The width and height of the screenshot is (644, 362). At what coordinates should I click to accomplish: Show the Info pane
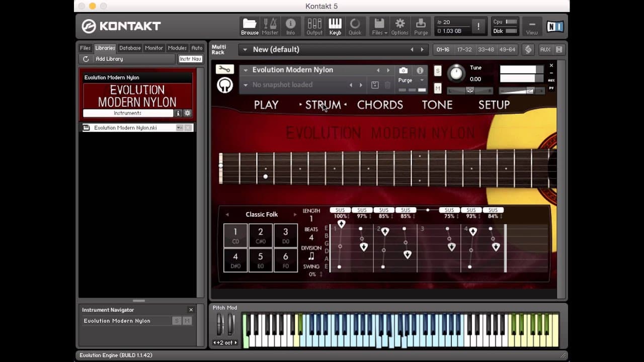[290, 26]
